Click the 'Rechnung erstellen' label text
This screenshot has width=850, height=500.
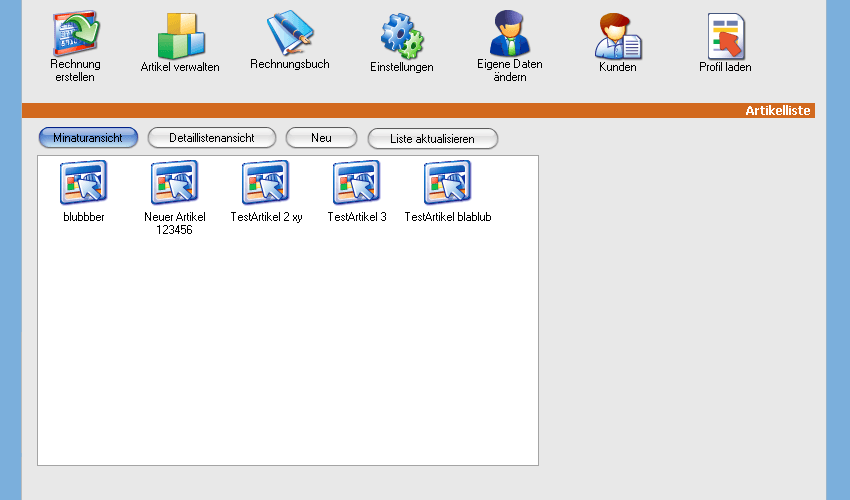(x=75, y=70)
